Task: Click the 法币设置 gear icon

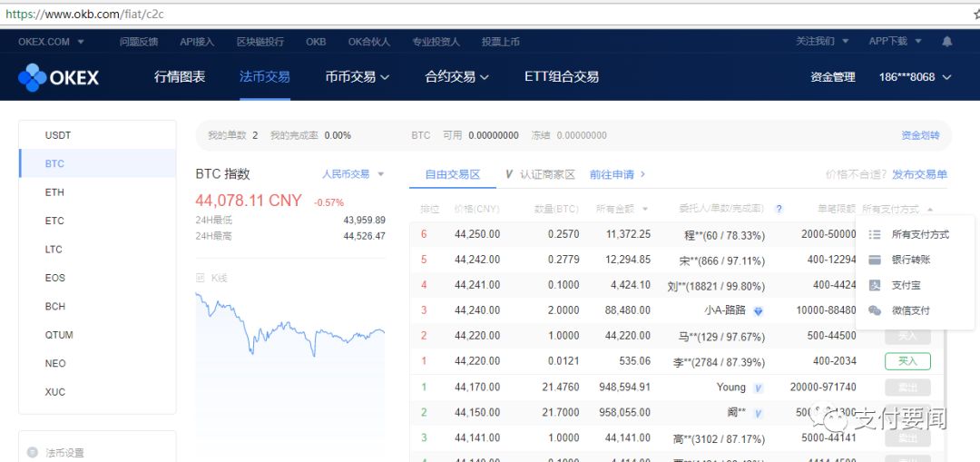Action: point(33,452)
